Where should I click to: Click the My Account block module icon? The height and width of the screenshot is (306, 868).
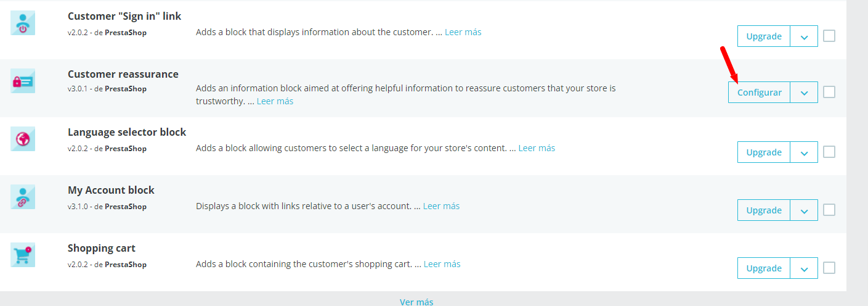pyautogui.click(x=23, y=197)
